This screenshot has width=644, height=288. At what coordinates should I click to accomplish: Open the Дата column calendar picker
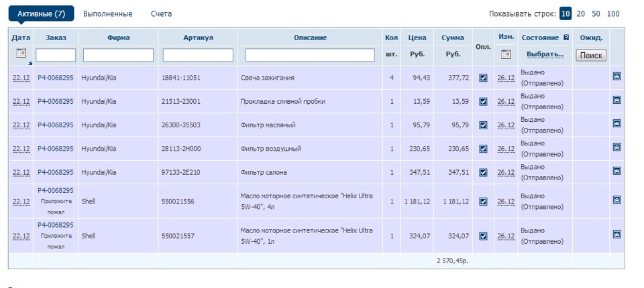point(21,53)
